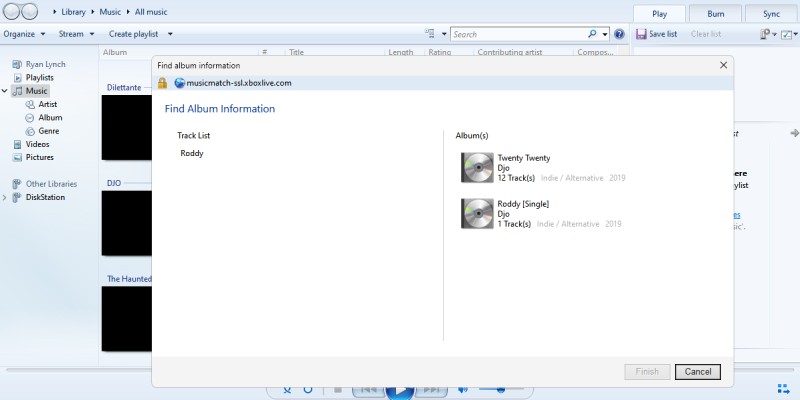This screenshot has height=400, width=800.
Task: Open the List options checkbox icon
Action: coord(786,35)
